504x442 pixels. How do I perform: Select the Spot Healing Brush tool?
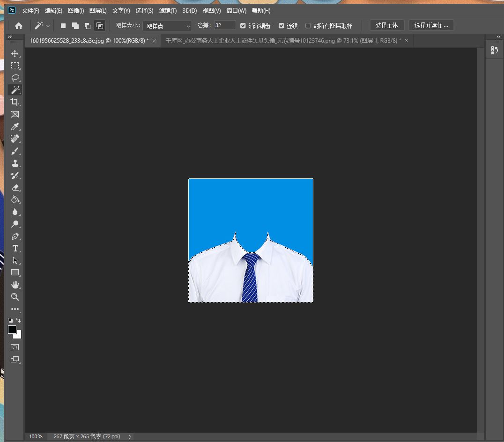pyautogui.click(x=15, y=139)
